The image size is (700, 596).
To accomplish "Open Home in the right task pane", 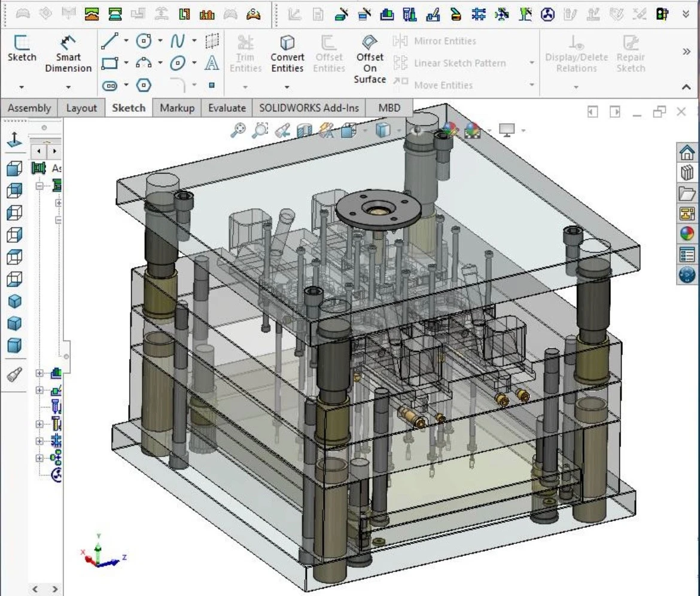I will pos(687,153).
